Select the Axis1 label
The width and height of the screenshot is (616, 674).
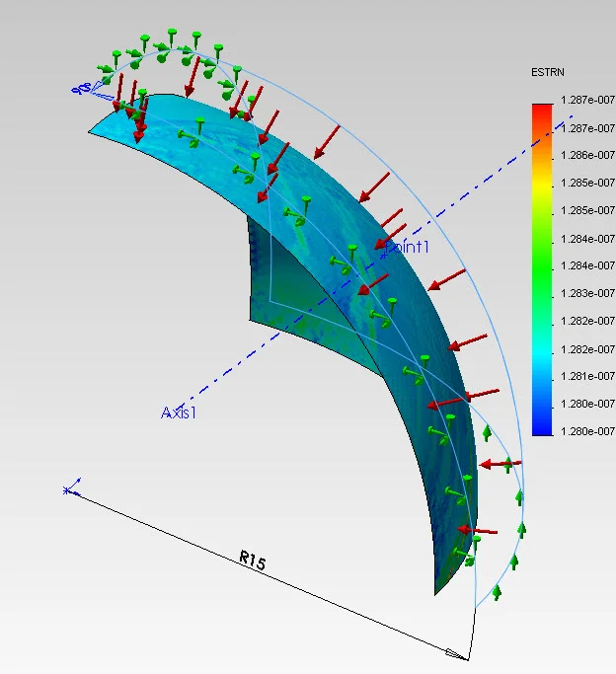(179, 412)
